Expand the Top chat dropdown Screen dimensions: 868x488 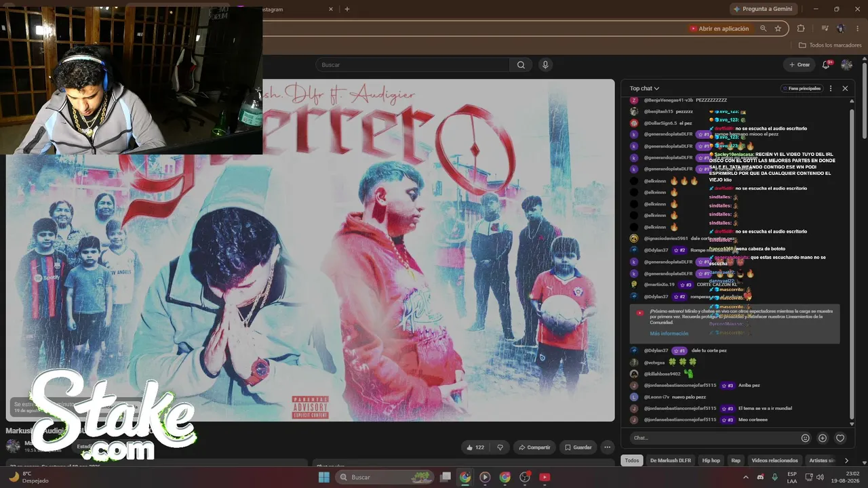click(644, 88)
